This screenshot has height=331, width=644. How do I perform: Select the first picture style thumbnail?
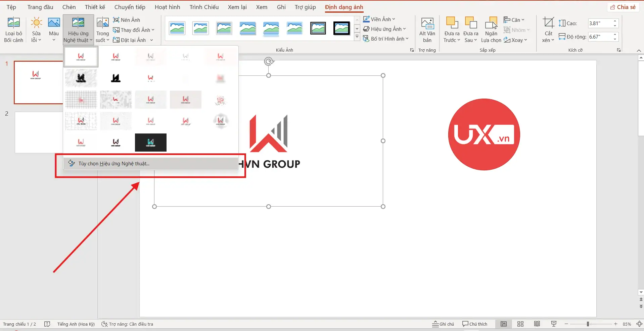(x=177, y=28)
